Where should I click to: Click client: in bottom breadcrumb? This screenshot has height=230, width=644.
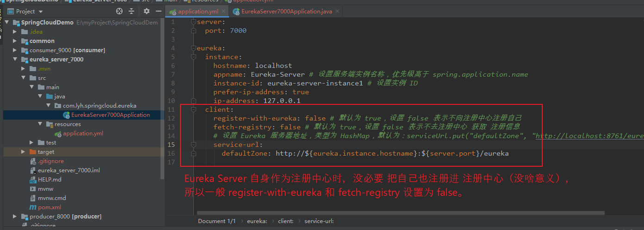[x=285, y=221]
